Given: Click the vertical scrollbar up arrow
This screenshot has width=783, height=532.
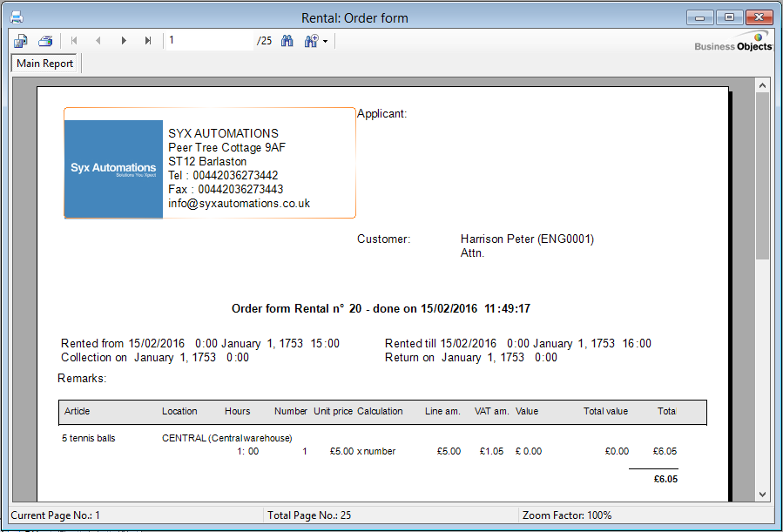Looking at the screenshot, I should coord(762,85).
